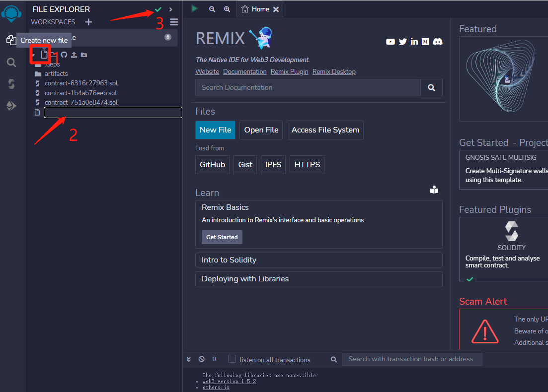This screenshot has width=548, height=392.
Task: Click the transaction hash search field
Action: point(412,359)
